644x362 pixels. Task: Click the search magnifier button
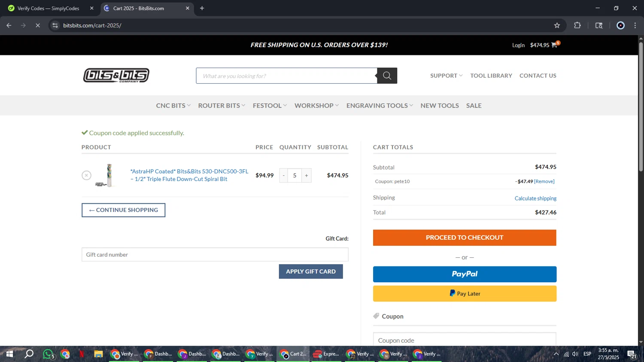387,75
